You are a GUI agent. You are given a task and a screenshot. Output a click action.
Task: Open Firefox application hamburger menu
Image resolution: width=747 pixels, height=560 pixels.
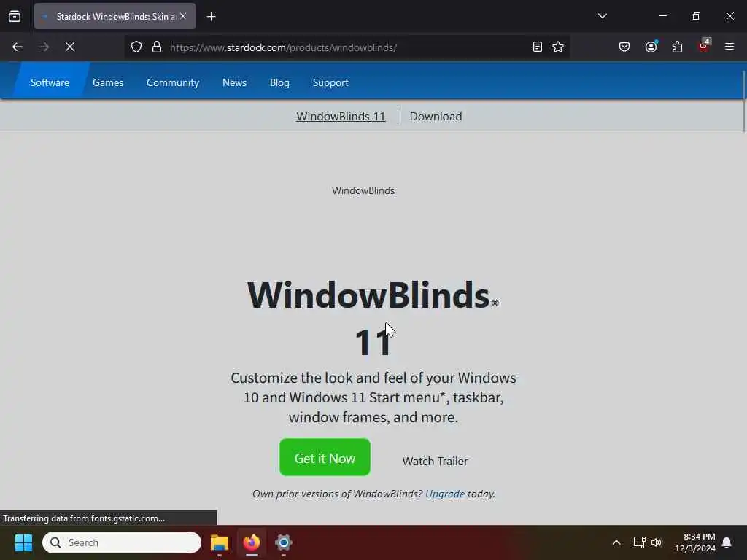point(729,47)
